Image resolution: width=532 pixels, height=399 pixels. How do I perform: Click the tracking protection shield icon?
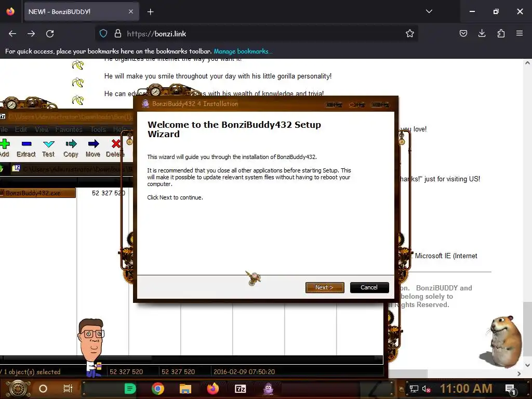click(x=103, y=34)
